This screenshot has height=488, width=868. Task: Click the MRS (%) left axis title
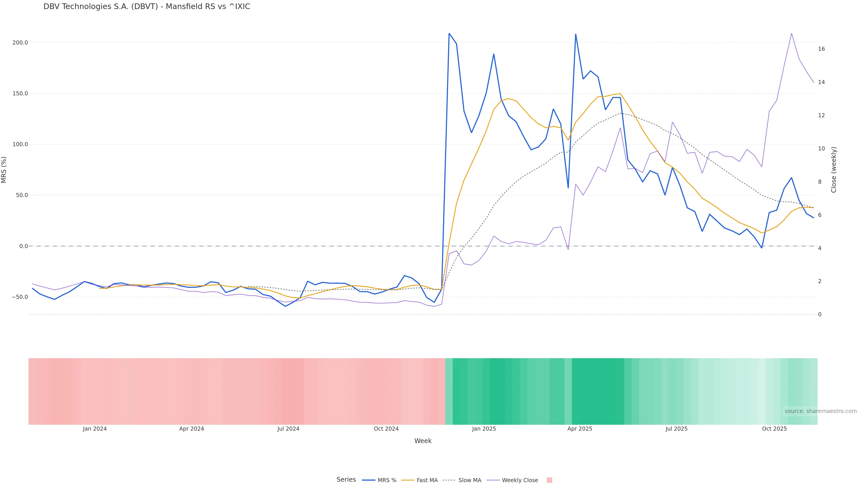pos(4,170)
